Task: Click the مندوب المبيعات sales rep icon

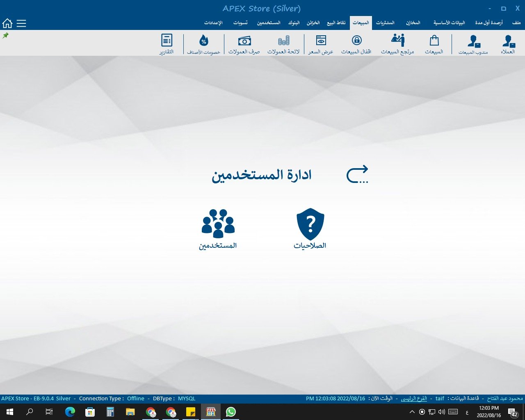Action: click(473, 44)
